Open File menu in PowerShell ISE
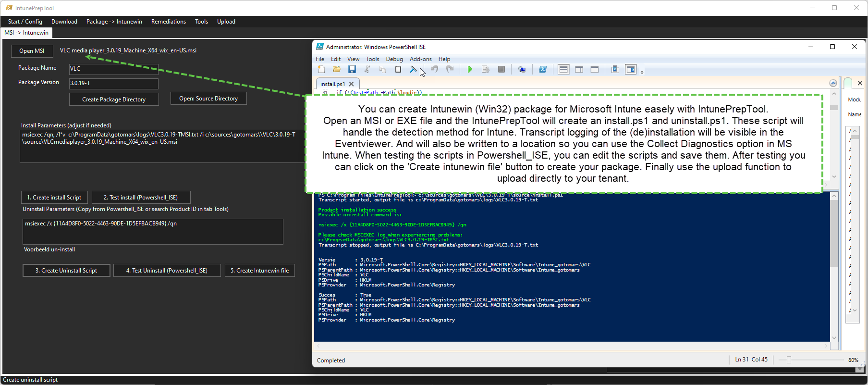Viewport: 868px width, 385px height. (x=320, y=59)
